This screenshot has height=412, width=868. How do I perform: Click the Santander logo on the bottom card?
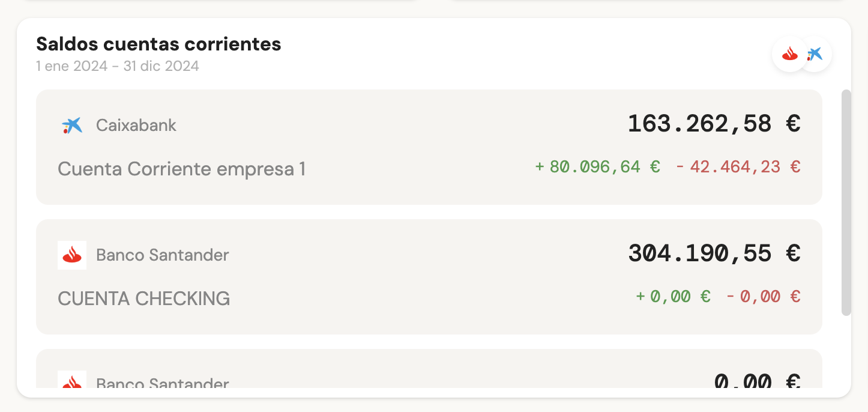click(72, 381)
